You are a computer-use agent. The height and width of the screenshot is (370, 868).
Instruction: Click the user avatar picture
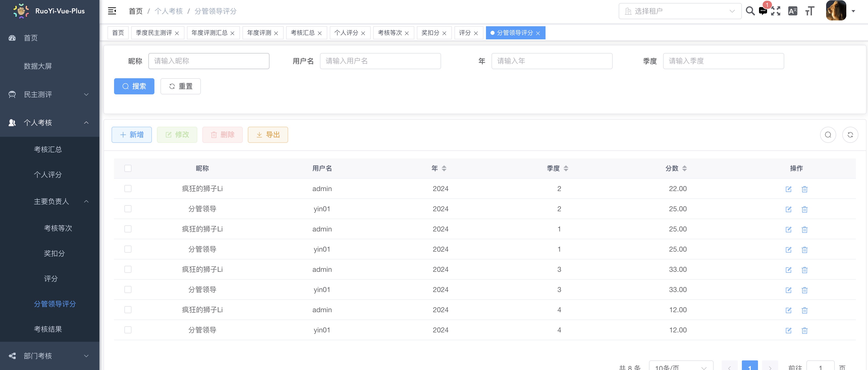(836, 11)
